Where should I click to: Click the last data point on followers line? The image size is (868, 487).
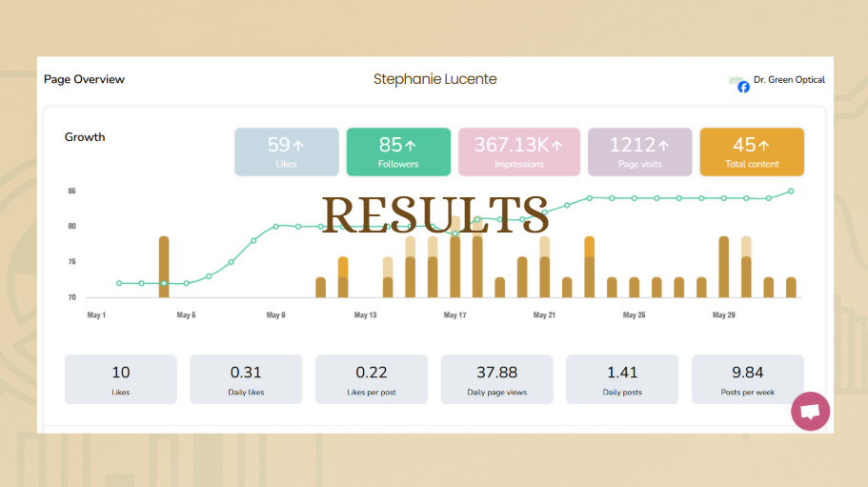791,191
